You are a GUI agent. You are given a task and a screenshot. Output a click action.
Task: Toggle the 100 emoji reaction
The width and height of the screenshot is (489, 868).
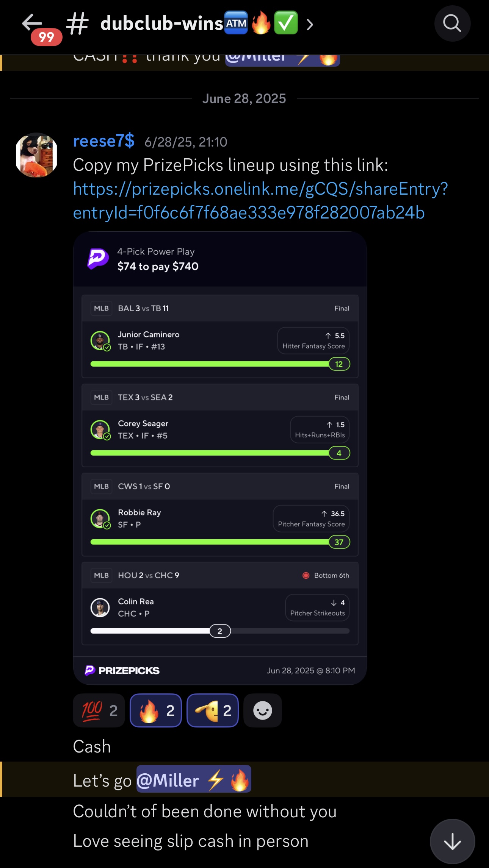tap(99, 710)
